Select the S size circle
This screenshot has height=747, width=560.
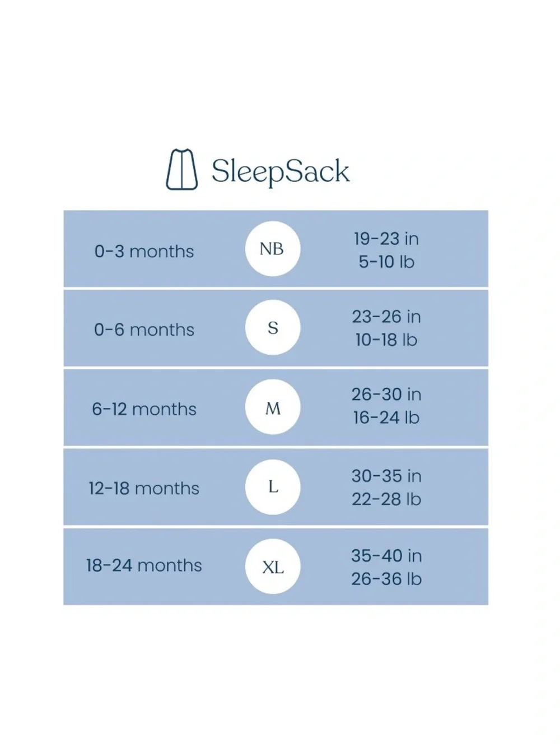273,327
